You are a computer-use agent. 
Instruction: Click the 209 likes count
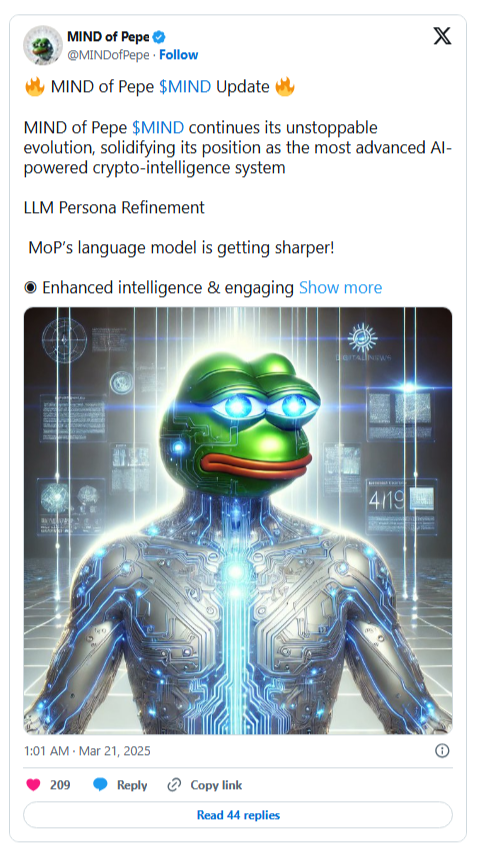click(x=60, y=785)
